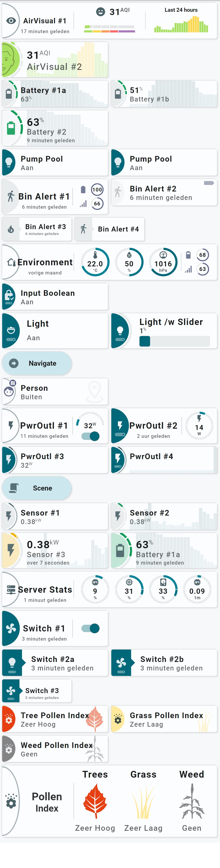Click the eye icon on AirVisual #1
This screenshot has width=220, height=868.
pos(11,21)
